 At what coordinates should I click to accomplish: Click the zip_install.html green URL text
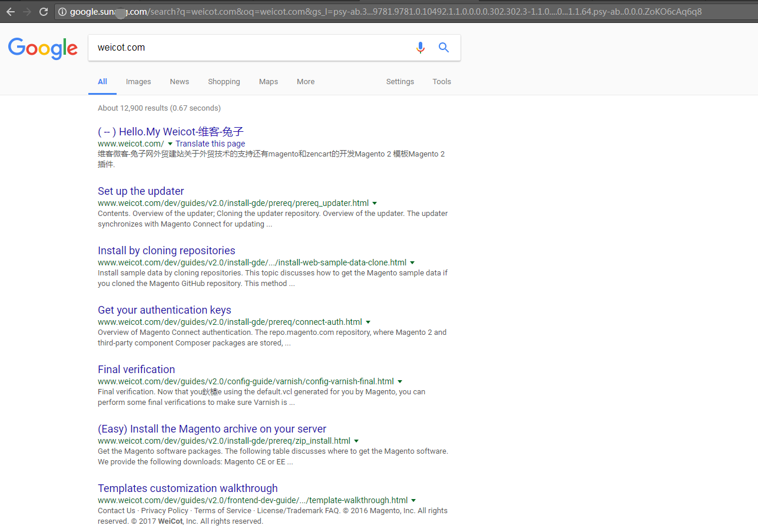[224, 441]
